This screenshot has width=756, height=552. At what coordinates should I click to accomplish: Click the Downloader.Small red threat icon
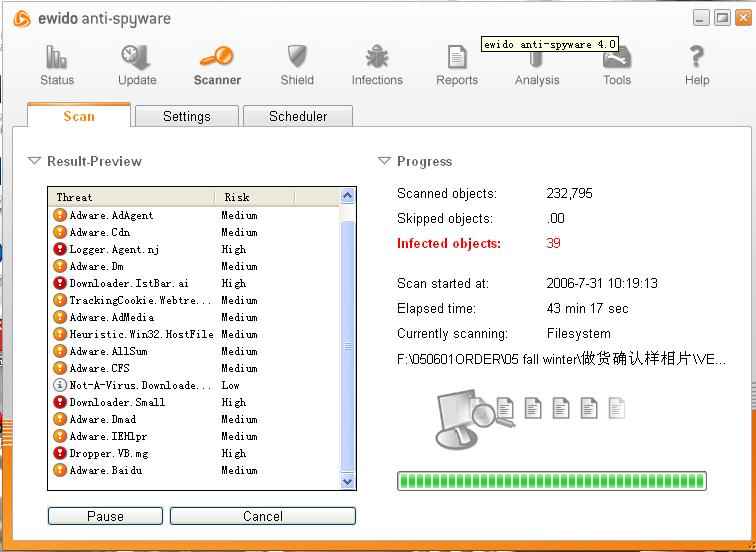60,402
